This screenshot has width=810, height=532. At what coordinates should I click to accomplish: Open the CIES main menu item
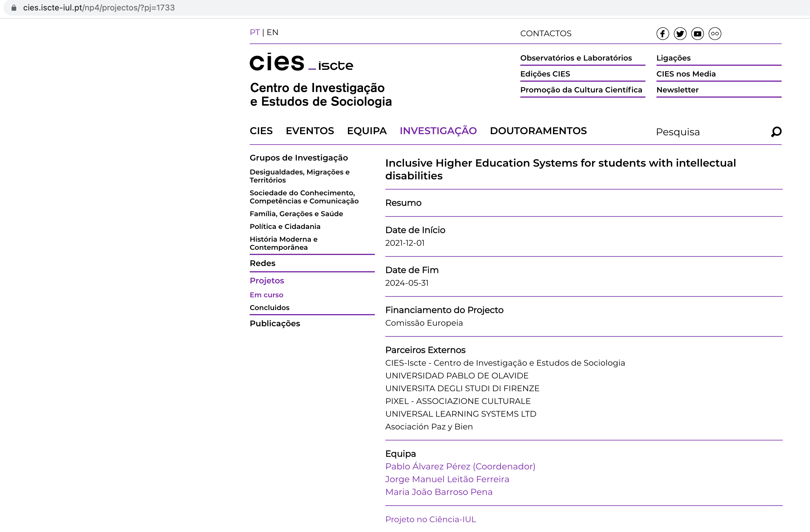[x=261, y=131]
